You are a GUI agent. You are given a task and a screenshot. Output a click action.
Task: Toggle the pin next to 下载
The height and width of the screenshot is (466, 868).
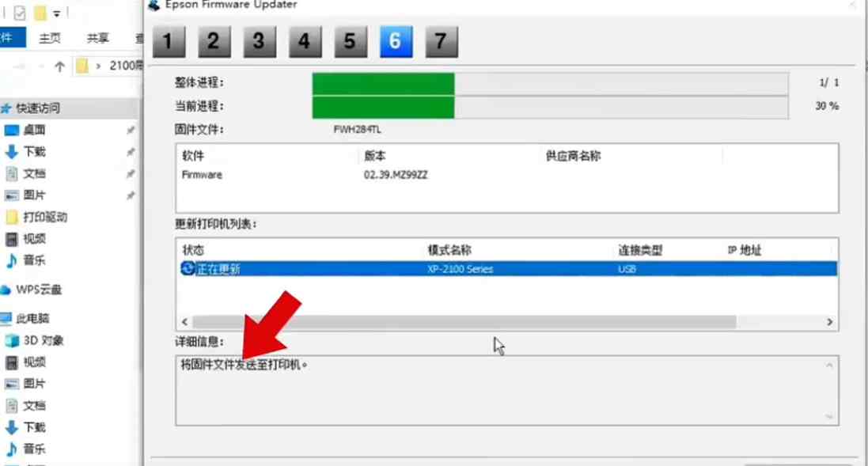click(x=131, y=151)
